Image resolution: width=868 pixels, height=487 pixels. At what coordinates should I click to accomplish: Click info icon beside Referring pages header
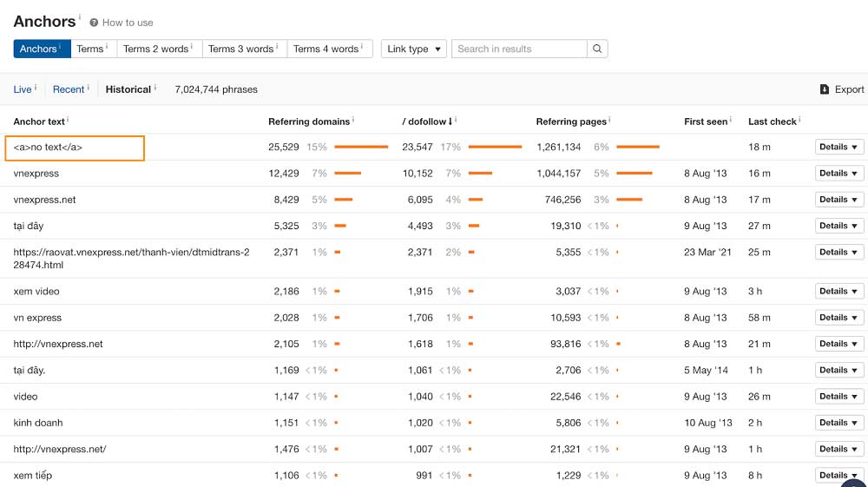(610, 120)
